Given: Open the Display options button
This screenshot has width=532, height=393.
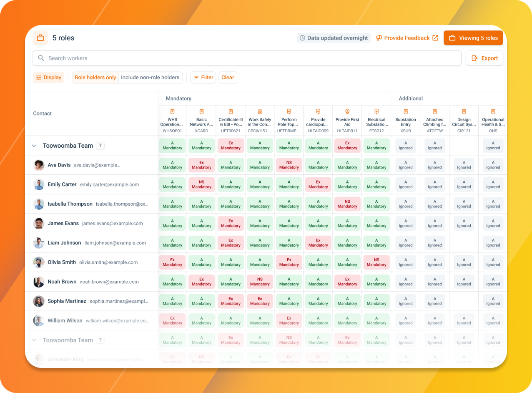Looking at the screenshot, I should (x=49, y=78).
